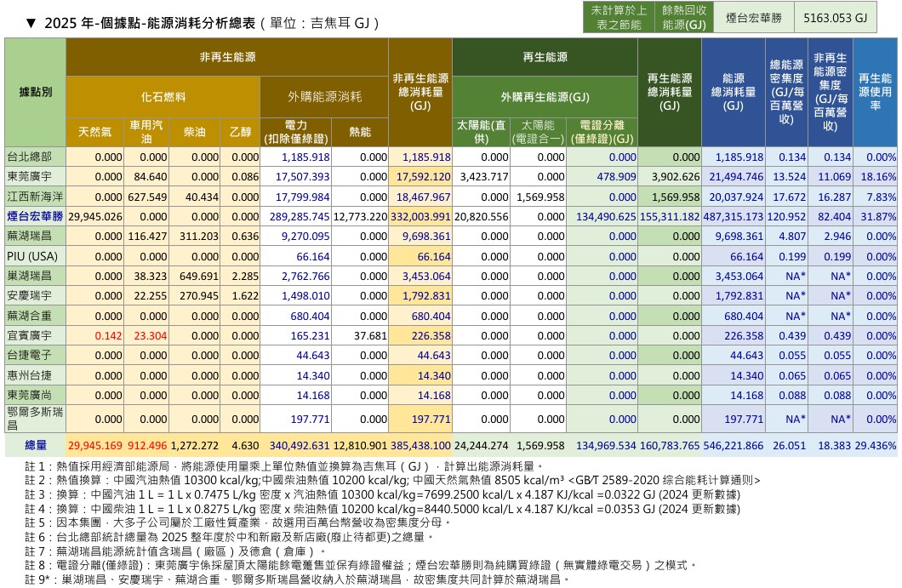This screenshot has width=902, height=588.
Task: Select the 餘熱回收能源(GJ) header cell
Action: click(x=684, y=18)
